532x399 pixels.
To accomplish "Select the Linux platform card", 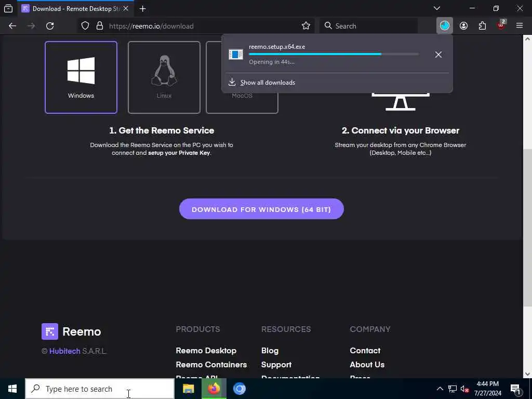I will (164, 77).
